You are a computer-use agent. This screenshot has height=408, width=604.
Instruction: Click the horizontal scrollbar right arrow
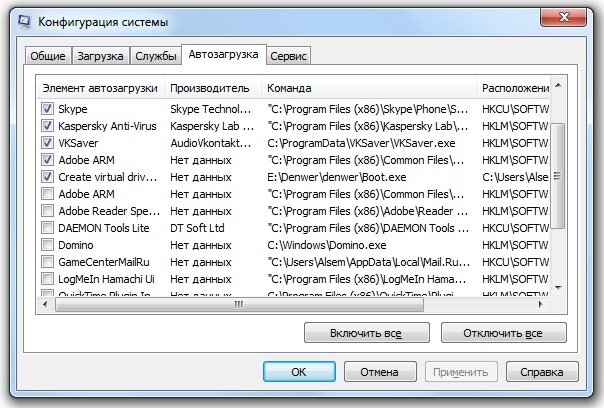tap(541, 304)
